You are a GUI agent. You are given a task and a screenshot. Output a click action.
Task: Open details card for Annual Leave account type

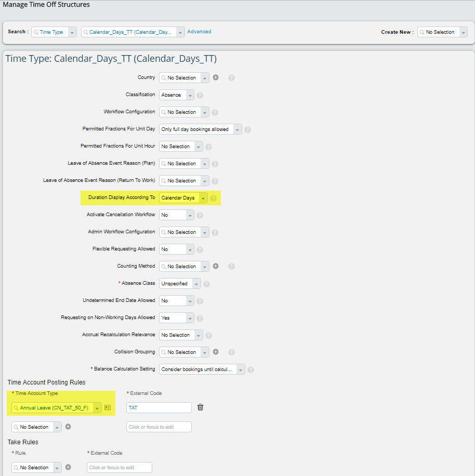(108, 407)
